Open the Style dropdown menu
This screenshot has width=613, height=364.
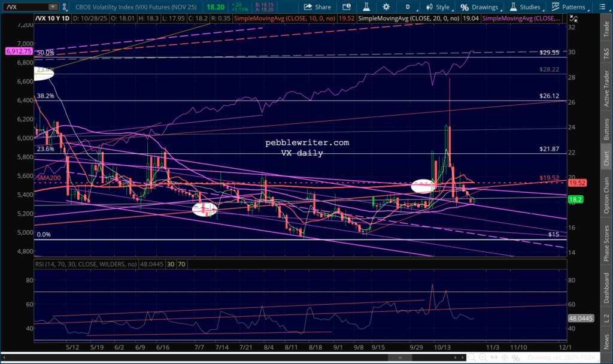pyautogui.click(x=439, y=7)
